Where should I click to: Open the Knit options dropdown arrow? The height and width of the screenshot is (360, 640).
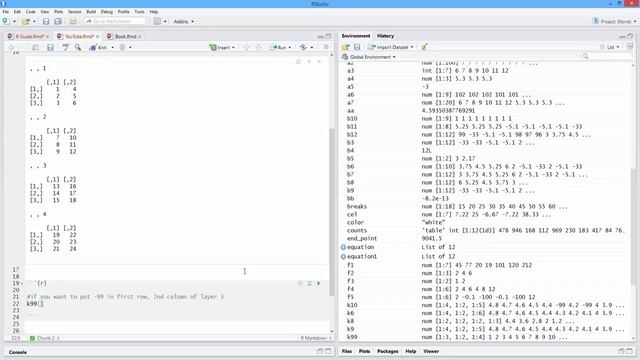click(113, 47)
